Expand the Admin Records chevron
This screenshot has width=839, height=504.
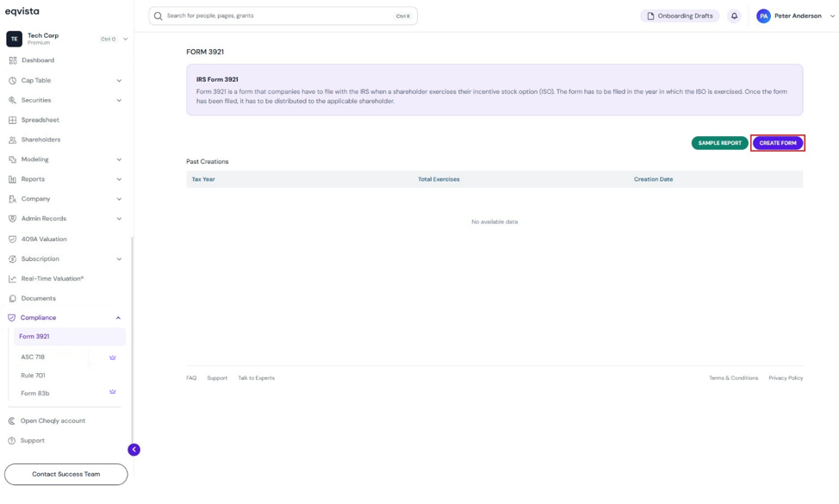(119, 220)
